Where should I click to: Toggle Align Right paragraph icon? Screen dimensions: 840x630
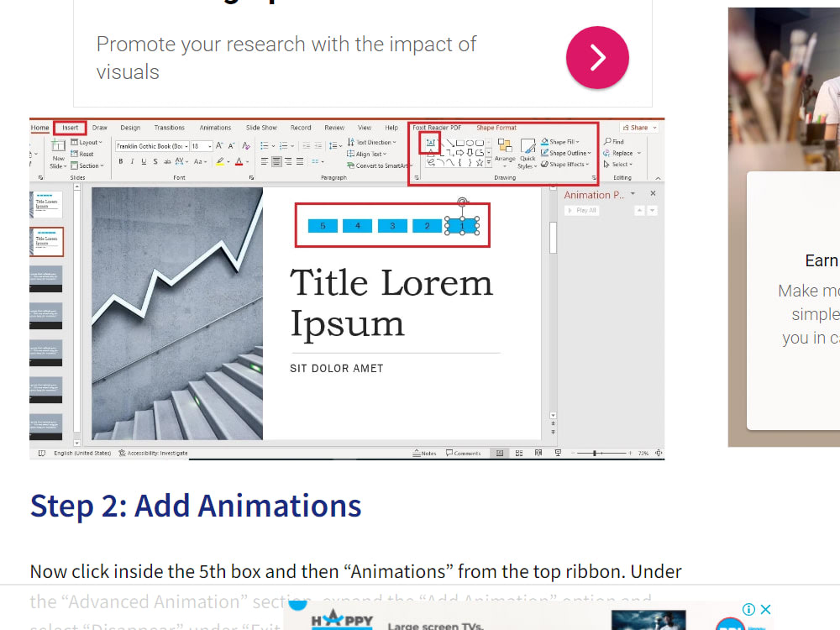[x=288, y=161]
